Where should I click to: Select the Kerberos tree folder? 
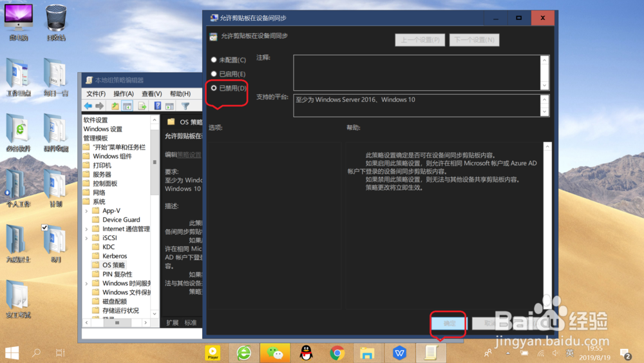click(109, 256)
